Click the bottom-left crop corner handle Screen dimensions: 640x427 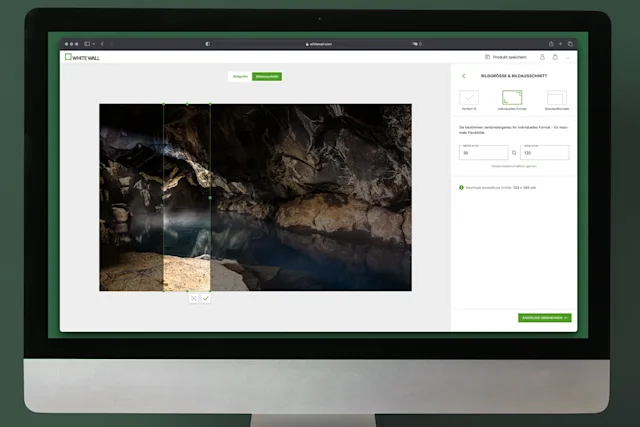coord(164,291)
